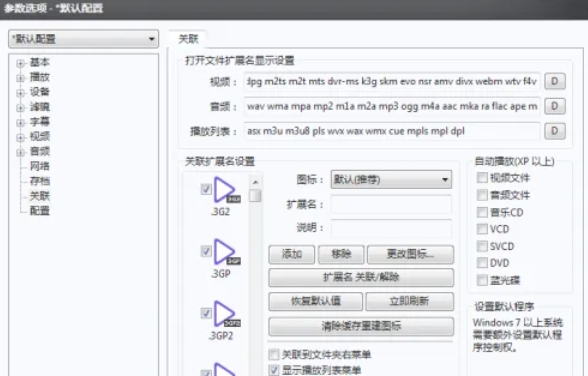Viewport: 588px width, 376px height.
Task: Click the .3GP file type icon
Action: (x=226, y=252)
